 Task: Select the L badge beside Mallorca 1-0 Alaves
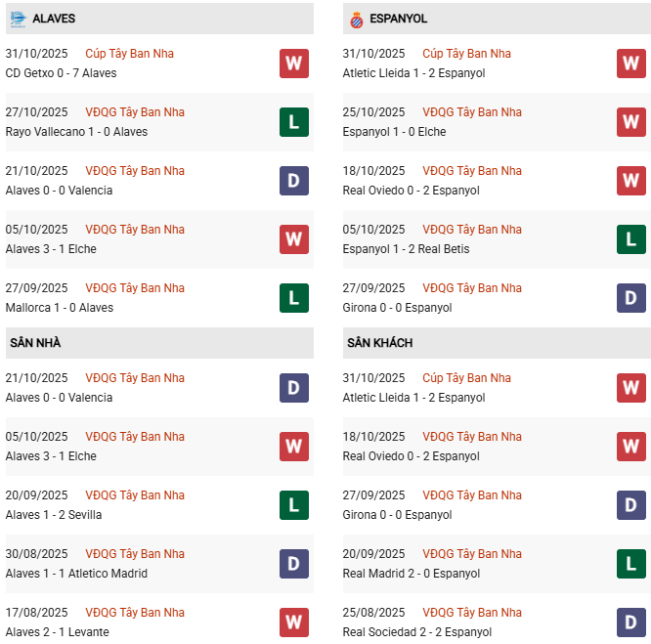click(293, 298)
